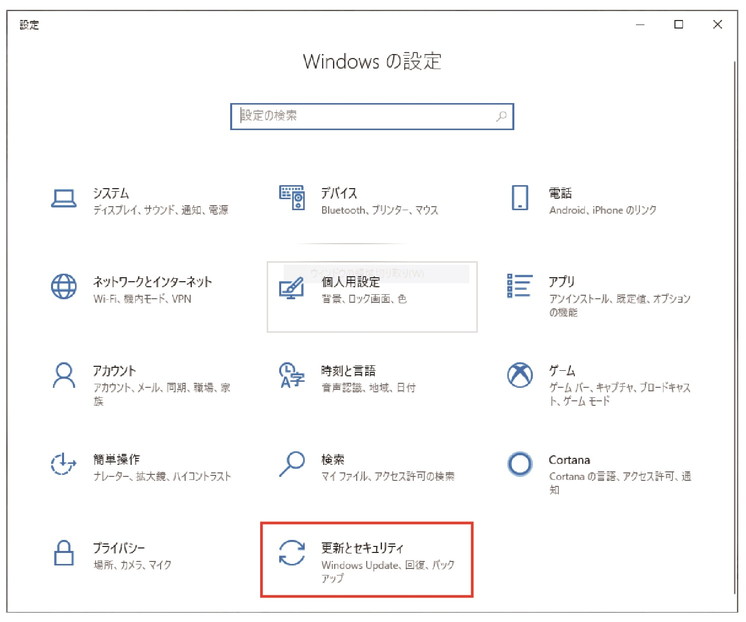This screenshot has width=746, height=622.
Task: Close the 設定 window
Action: pyautogui.click(x=717, y=24)
